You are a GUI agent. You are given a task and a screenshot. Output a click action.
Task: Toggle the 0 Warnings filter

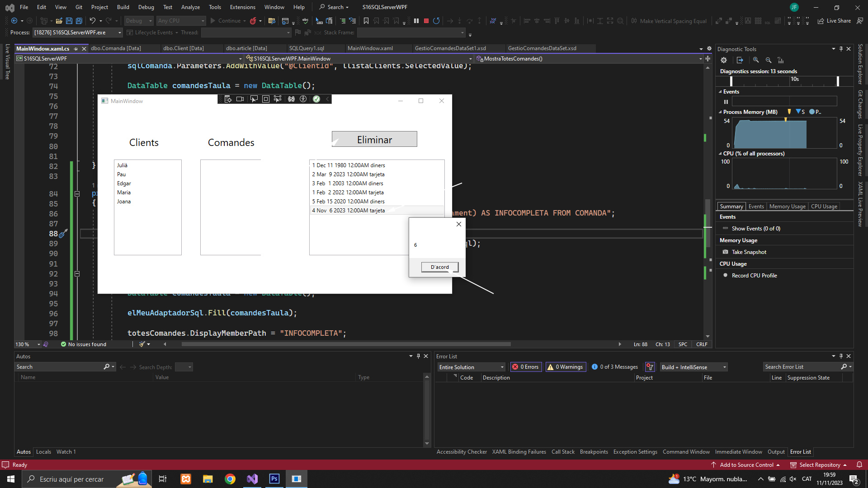tap(566, 367)
